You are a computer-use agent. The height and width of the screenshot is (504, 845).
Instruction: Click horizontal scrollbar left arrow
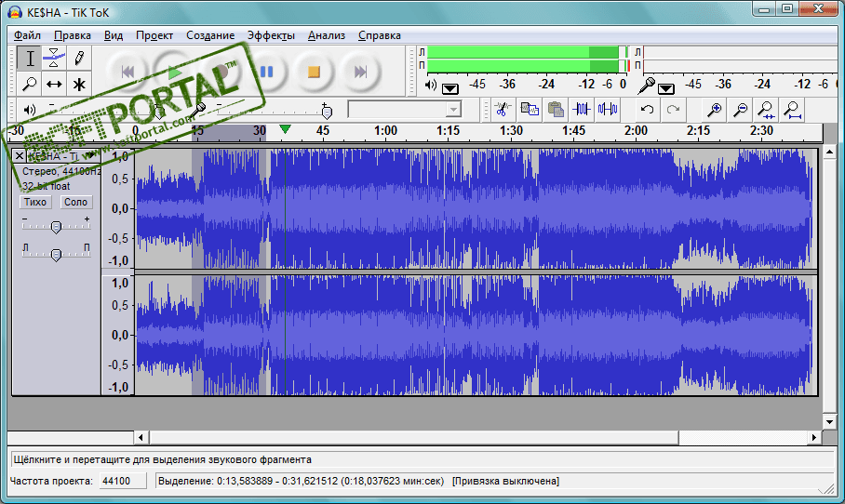coord(141,437)
